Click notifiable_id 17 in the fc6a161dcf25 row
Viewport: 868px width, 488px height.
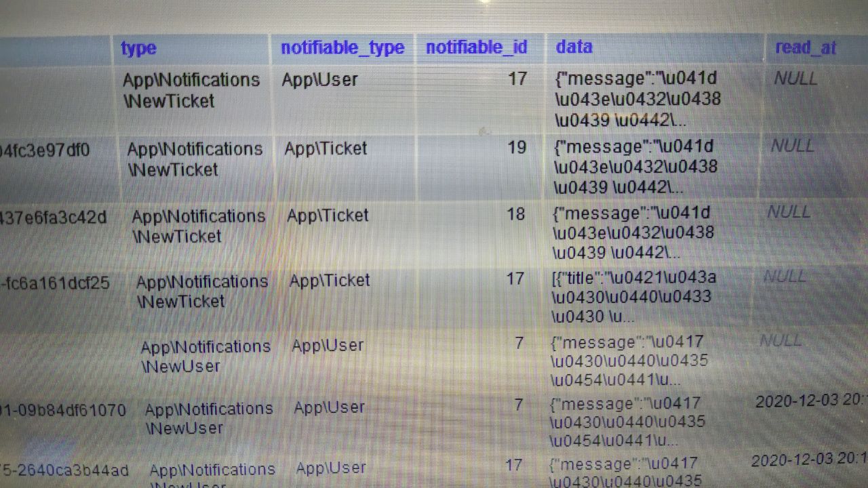515,279
